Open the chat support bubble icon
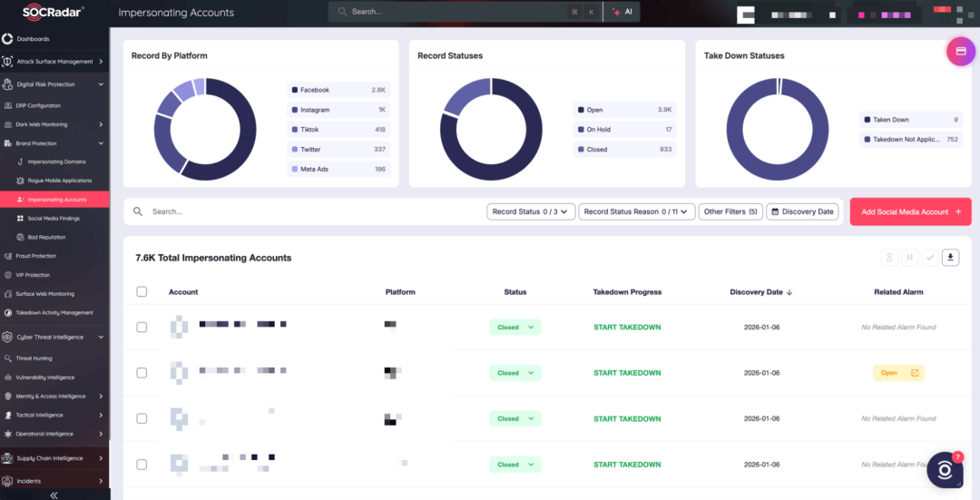 945,469
